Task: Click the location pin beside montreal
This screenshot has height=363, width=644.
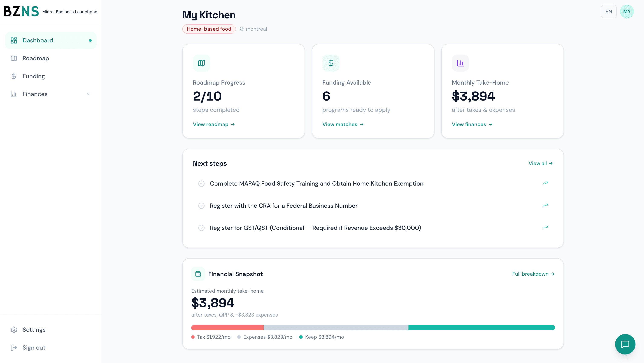Action: point(241,29)
